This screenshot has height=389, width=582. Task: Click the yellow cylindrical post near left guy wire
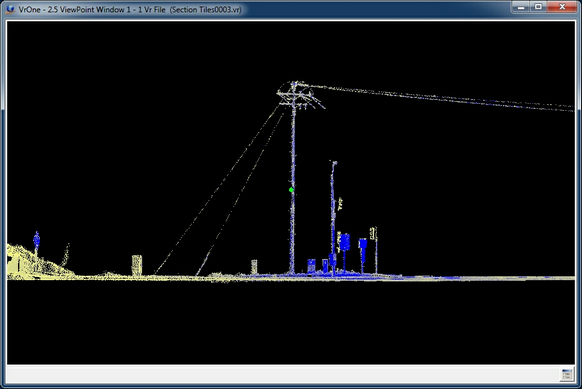137,265
